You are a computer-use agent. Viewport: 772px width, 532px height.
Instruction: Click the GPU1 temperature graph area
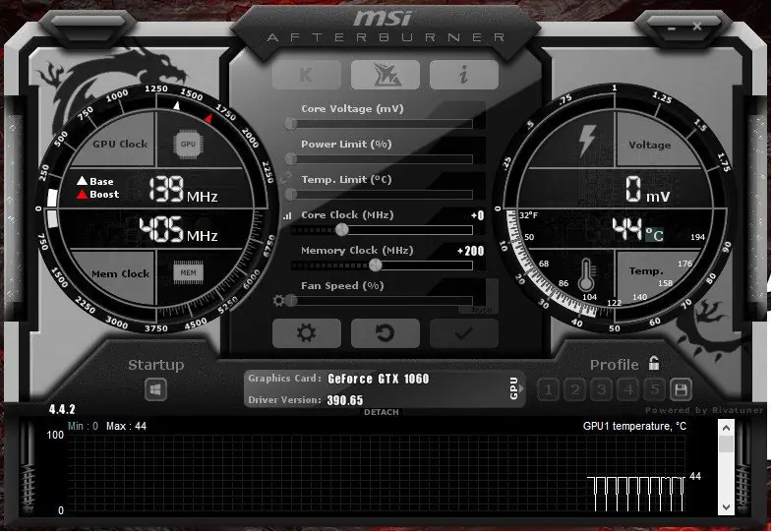pos(376,473)
